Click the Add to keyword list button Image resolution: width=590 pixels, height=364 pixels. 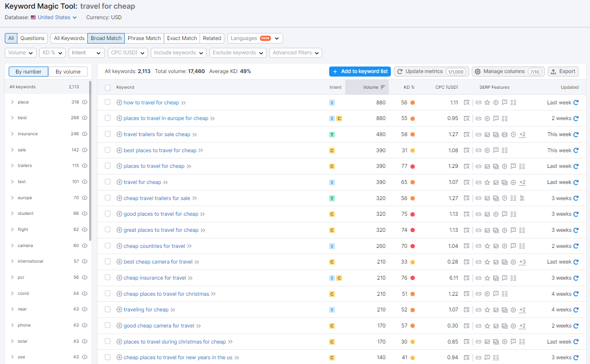360,71
